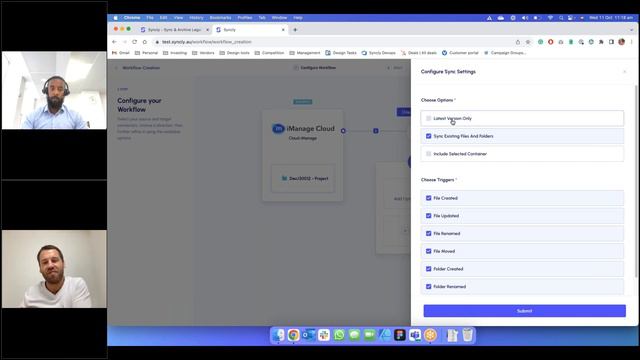Open the Chrome three-dot menu

click(x=631, y=42)
